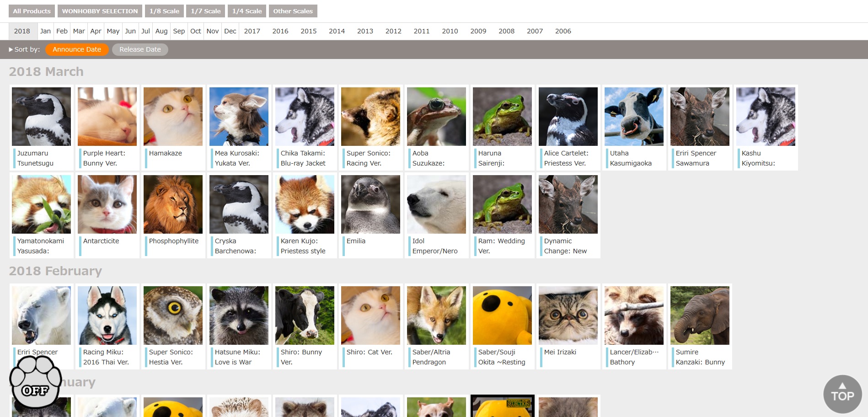Sort products by Release Date
Screen dimensions: 868x417
140,49
